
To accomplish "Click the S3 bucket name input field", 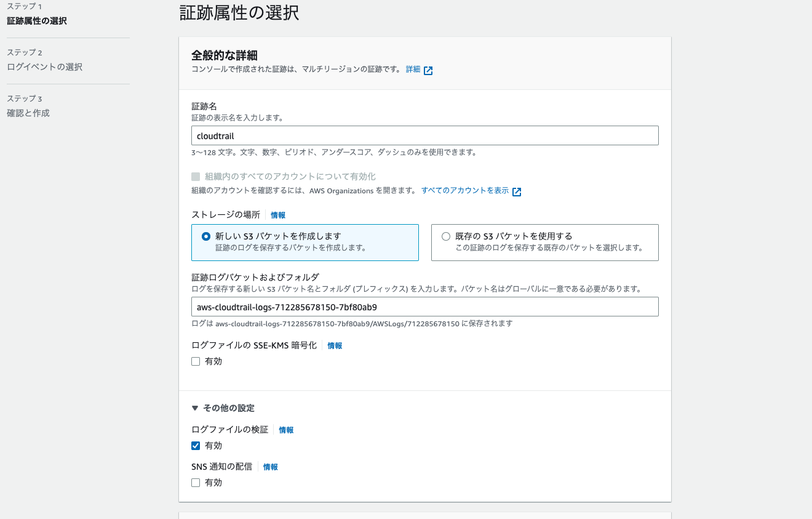I will [x=424, y=306].
